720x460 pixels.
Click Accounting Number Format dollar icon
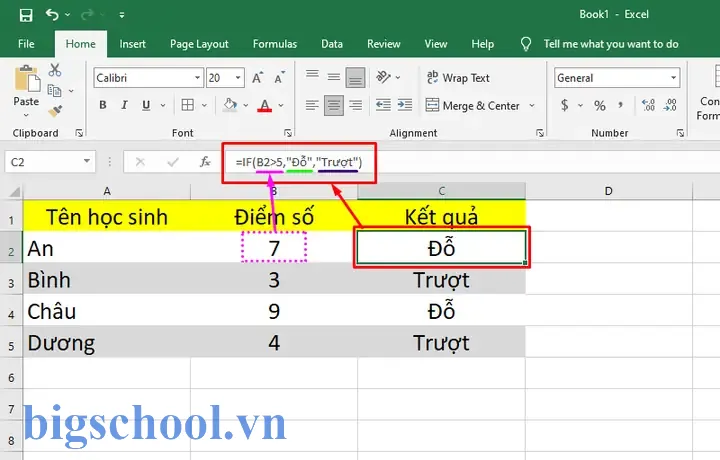tap(565, 106)
